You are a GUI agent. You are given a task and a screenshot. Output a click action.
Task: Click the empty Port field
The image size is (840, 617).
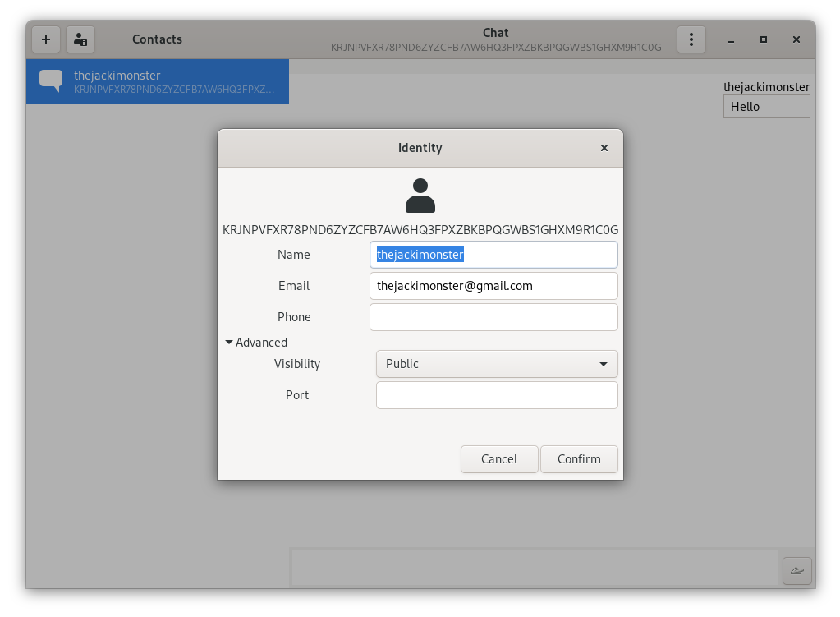(x=497, y=395)
